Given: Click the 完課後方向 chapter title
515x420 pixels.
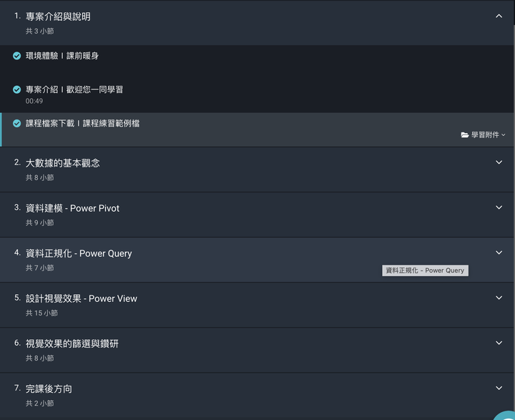Looking at the screenshot, I should 49,389.
